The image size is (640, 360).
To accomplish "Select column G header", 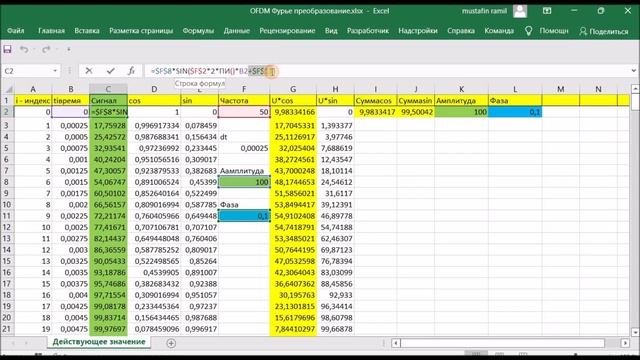I will (293, 89).
